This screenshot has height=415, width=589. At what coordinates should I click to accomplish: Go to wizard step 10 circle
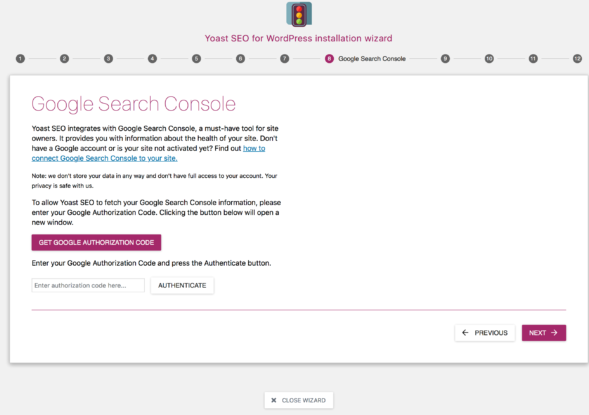[489, 59]
